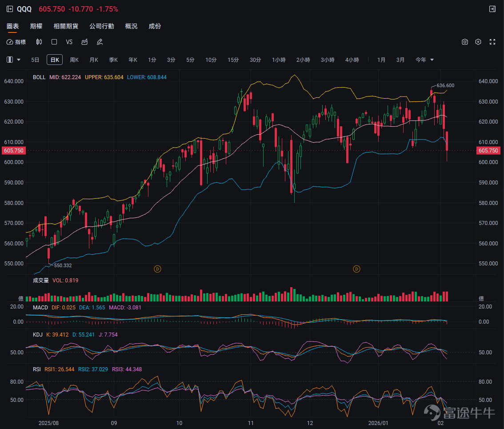This screenshot has height=429, width=504.
Task: Select the 15分 timeframe
Action: click(x=233, y=60)
